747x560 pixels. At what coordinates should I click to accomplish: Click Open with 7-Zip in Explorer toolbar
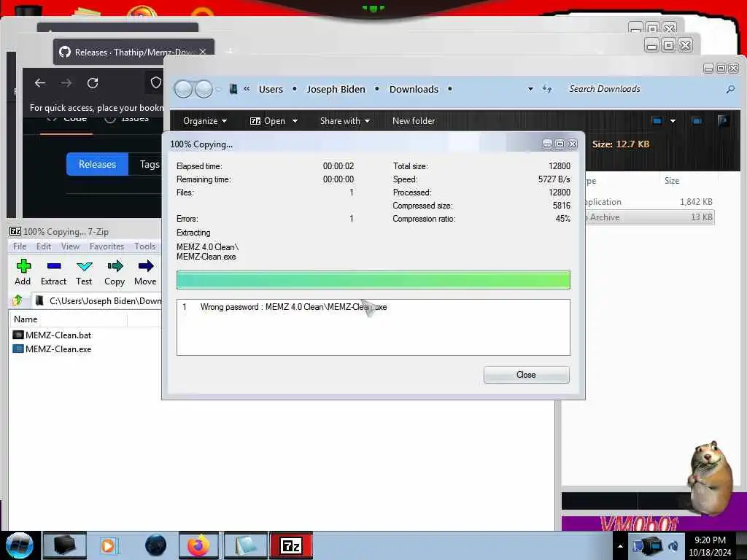pyautogui.click(x=268, y=121)
